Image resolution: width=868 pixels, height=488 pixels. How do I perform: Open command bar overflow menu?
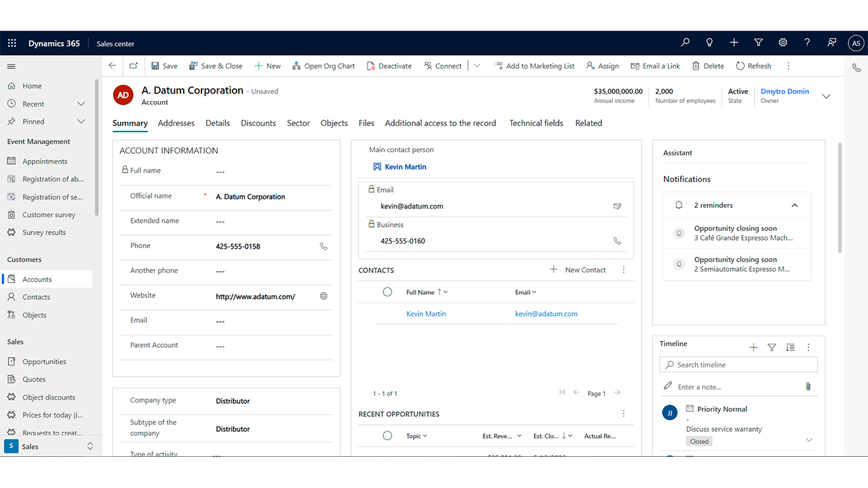(788, 66)
